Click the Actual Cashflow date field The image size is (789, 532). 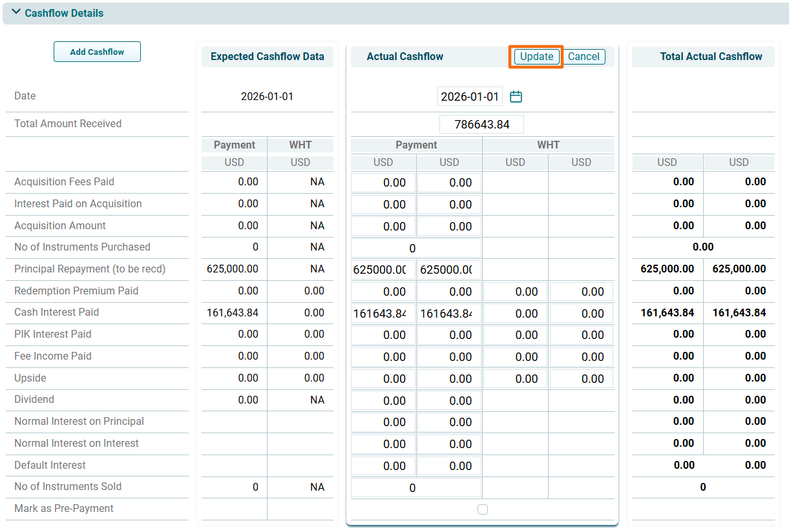(470, 97)
